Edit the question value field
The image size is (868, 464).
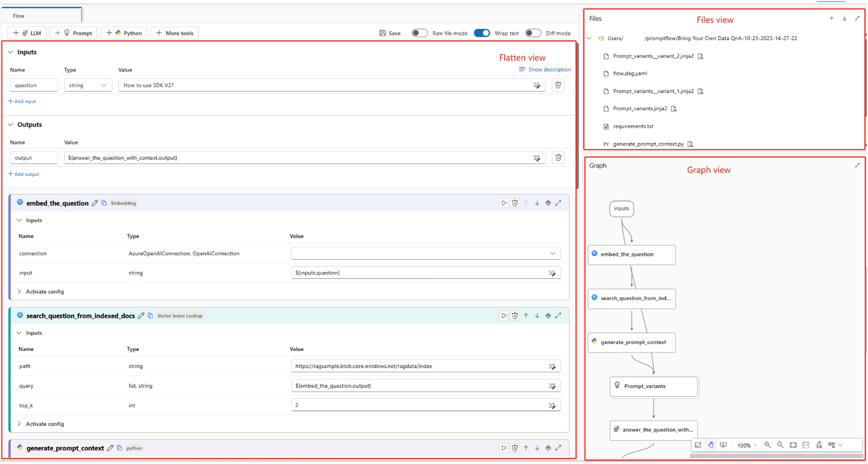(332, 85)
